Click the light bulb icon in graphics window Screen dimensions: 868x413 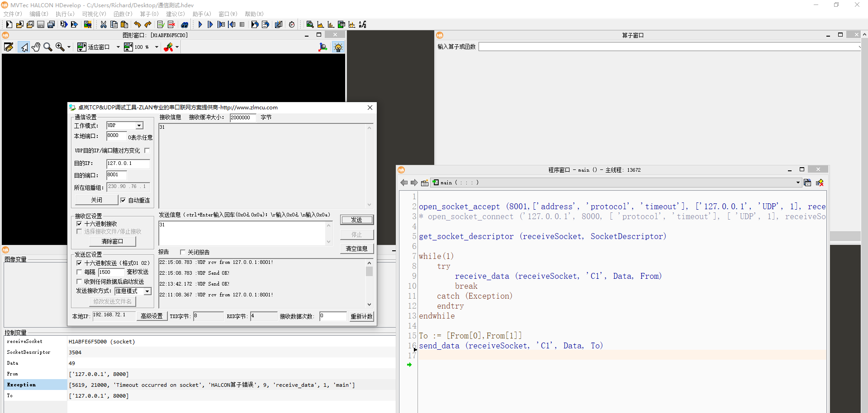[x=338, y=47]
